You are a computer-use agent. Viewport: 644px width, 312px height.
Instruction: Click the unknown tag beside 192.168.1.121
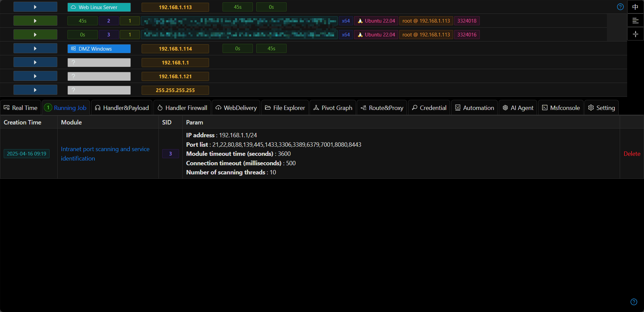(99, 76)
